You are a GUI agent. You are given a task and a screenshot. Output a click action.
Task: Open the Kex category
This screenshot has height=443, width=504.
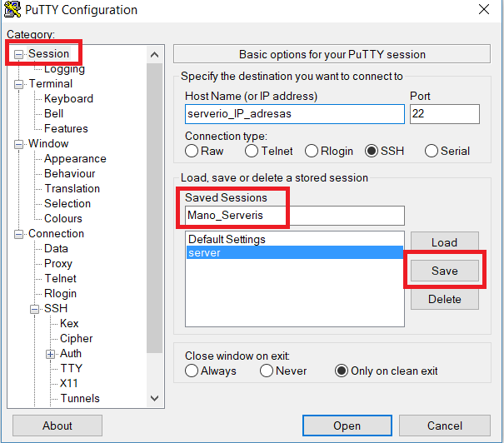point(69,323)
